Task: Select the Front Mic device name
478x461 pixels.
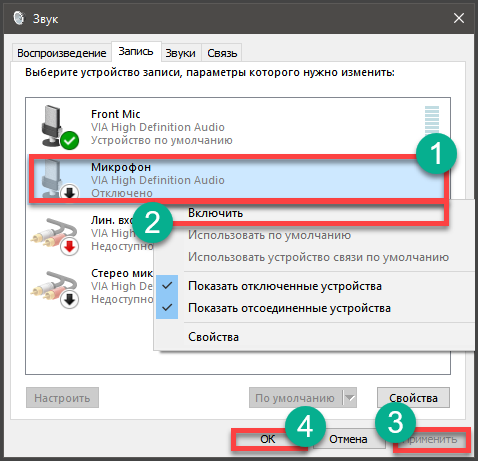Action: (x=116, y=114)
